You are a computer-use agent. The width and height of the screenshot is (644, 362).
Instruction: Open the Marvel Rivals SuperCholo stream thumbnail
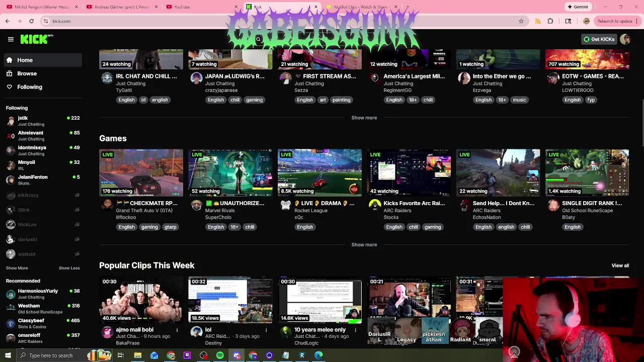pos(230,172)
